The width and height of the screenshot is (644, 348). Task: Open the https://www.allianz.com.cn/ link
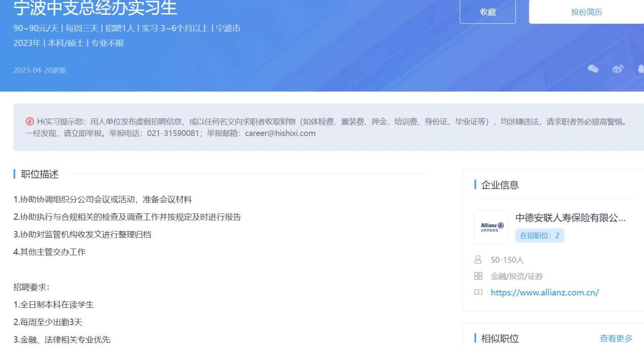click(544, 293)
